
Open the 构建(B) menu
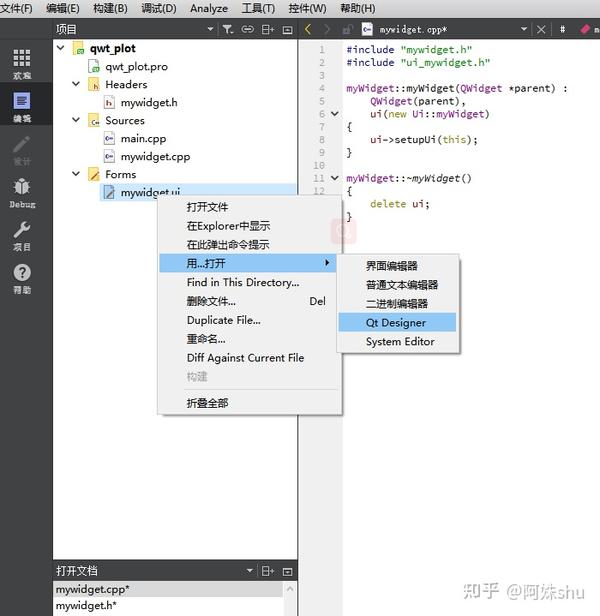pos(110,8)
